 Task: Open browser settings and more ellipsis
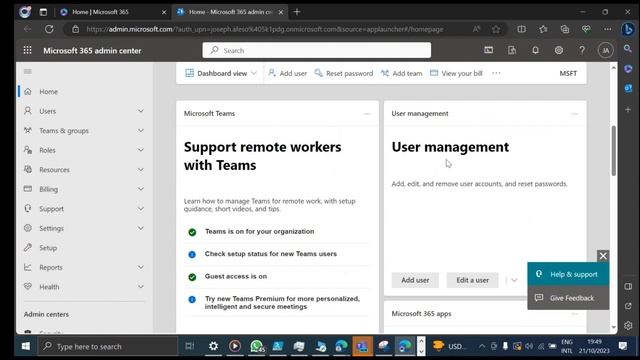tap(608, 29)
